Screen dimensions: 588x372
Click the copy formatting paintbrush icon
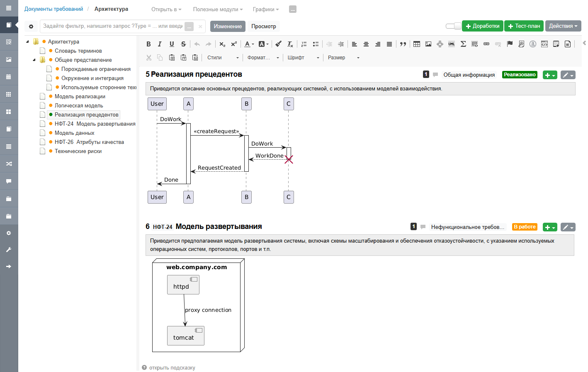tap(279, 44)
